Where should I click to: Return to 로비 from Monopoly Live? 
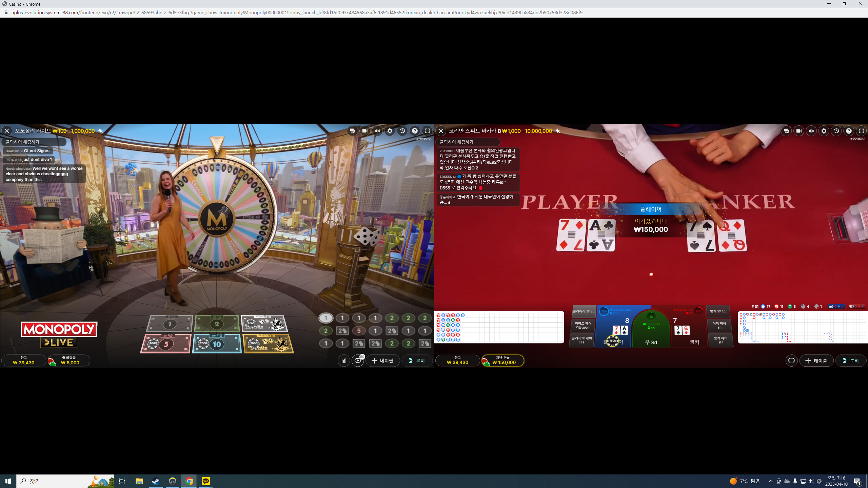click(417, 361)
